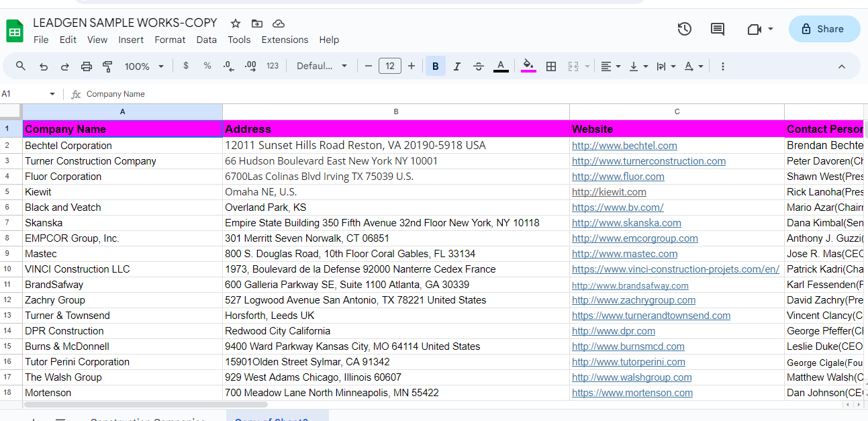Screen dimensions: 868x421
Task: Expand merge cells options arrow
Action: (587, 66)
